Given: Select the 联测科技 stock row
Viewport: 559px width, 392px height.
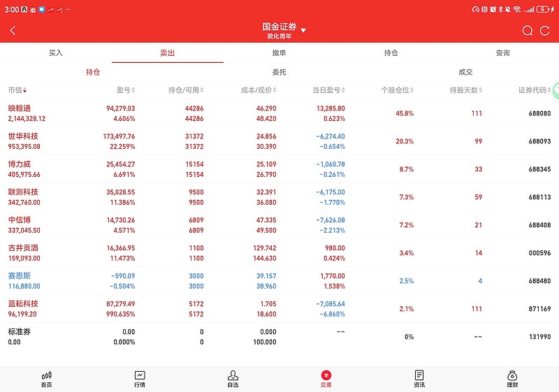Looking at the screenshot, I should pyautogui.click(x=279, y=197).
